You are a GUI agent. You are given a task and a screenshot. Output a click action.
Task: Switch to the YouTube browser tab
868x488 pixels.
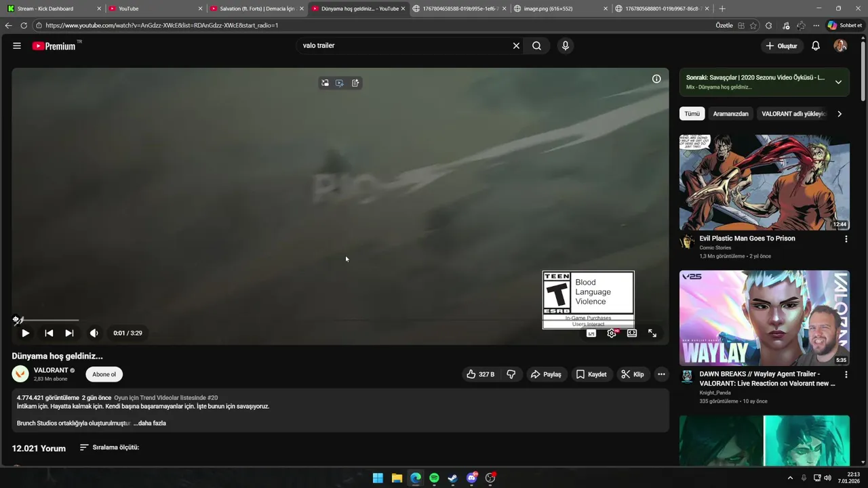coord(155,9)
